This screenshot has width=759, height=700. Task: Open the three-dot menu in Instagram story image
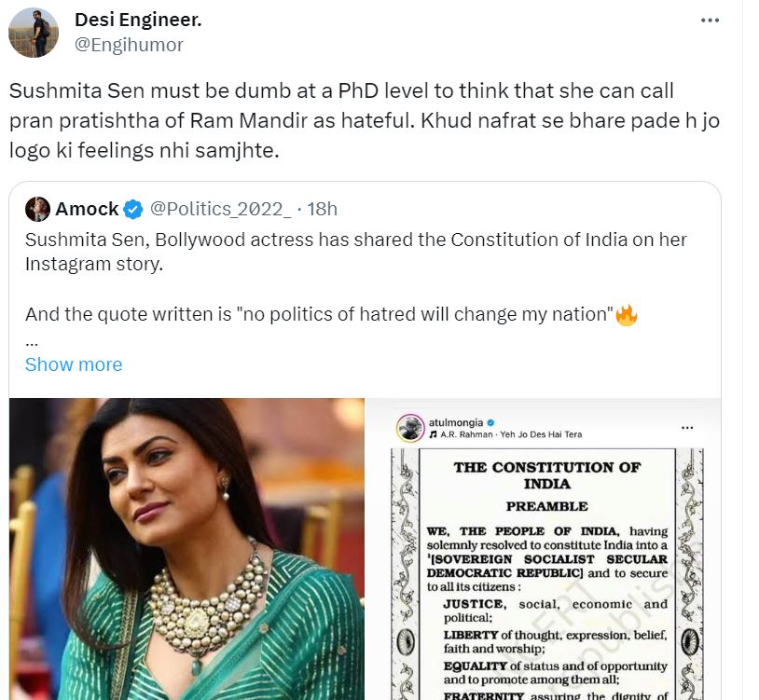[688, 429]
